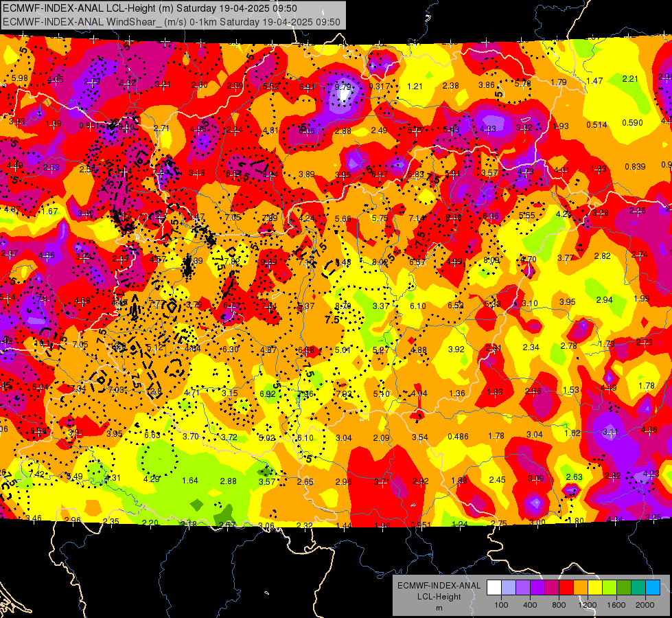Click the wind shear value 1.47
Viewport: 672px width, 618px height.
point(595,80)
